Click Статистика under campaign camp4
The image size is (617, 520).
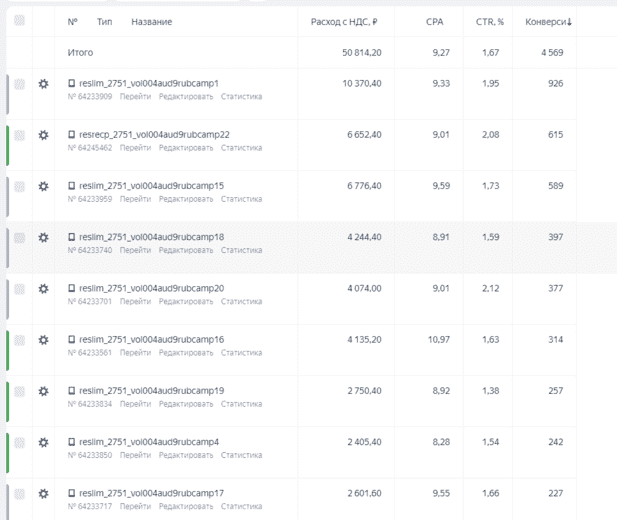(241, 455)
